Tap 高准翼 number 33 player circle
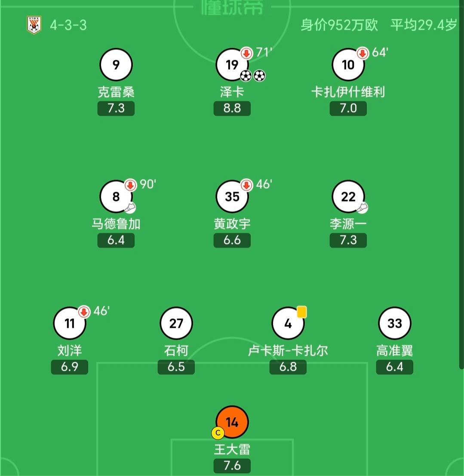Screen dimensions: 464x476 click(394, 323)
